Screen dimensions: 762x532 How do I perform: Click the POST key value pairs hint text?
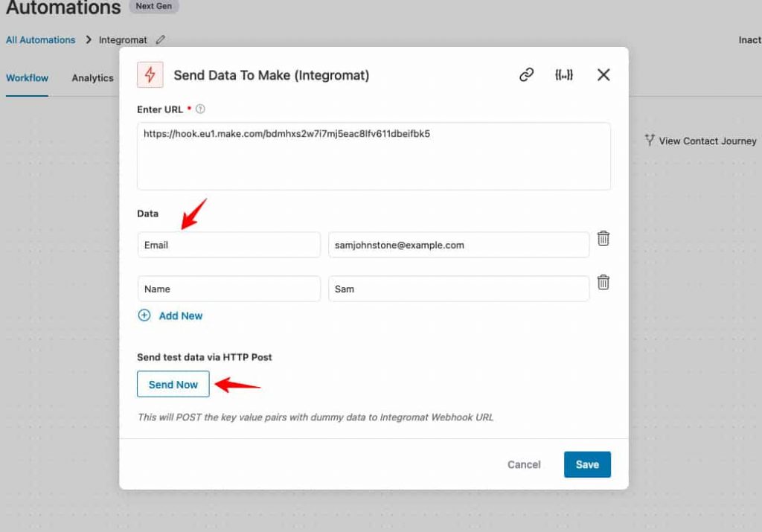(316, 417)
